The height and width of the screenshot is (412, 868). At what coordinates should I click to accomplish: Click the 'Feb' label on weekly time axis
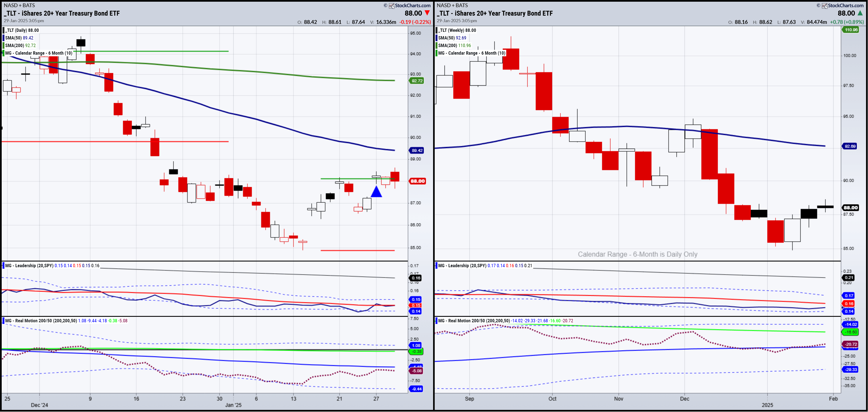[x=833, y=398]
